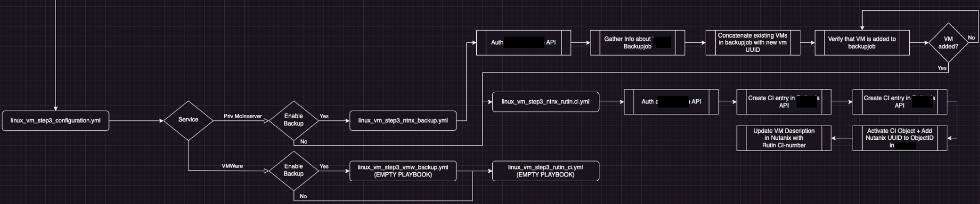Viewport: 980px width, 204px height.
Task: Select the upper Enable Backup diamond
Action: [293, 120]
